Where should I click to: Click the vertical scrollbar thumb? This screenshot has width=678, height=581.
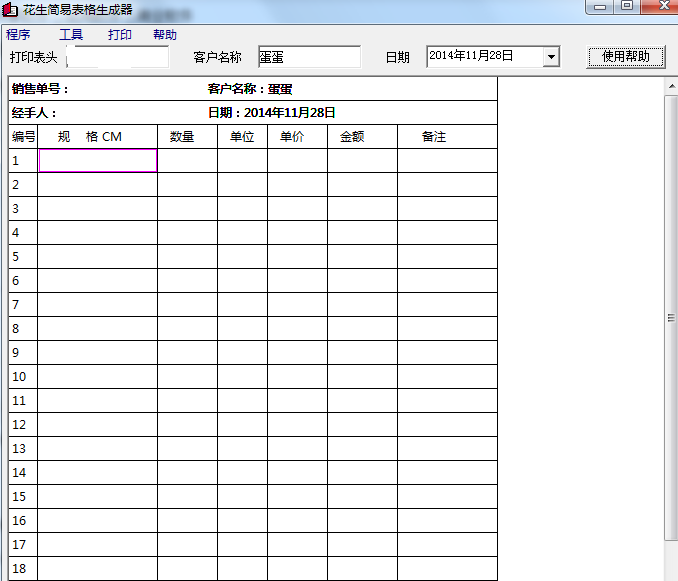[671, 318]
